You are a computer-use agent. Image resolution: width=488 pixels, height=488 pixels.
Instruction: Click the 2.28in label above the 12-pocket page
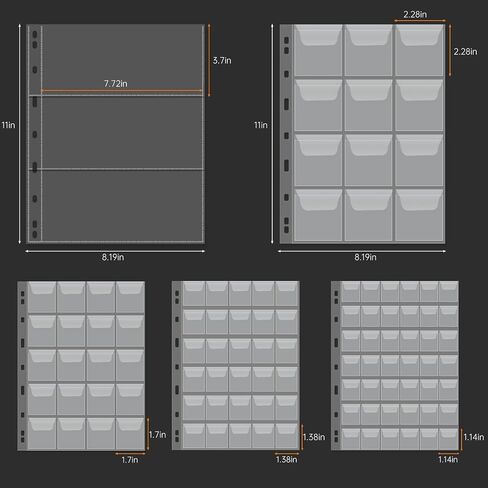point(415,14)
